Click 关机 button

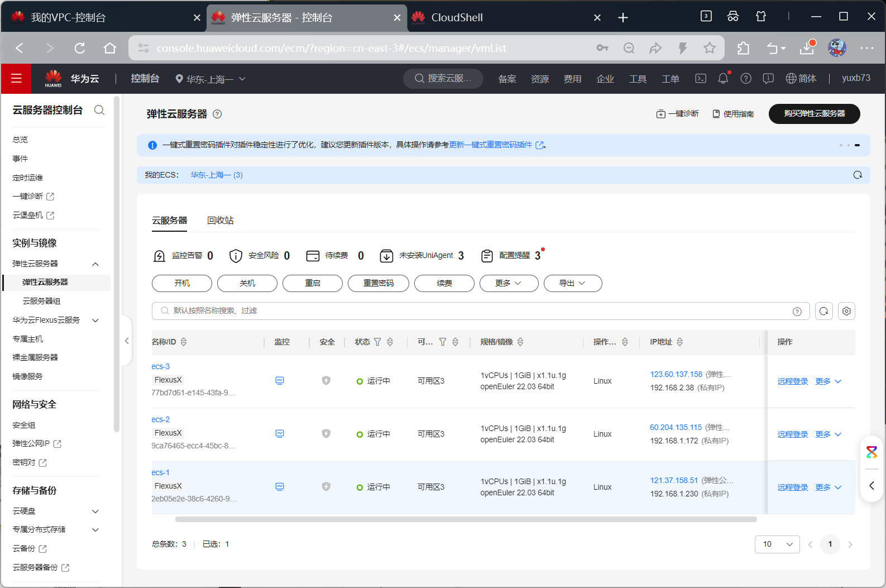(x=247, y=283)
